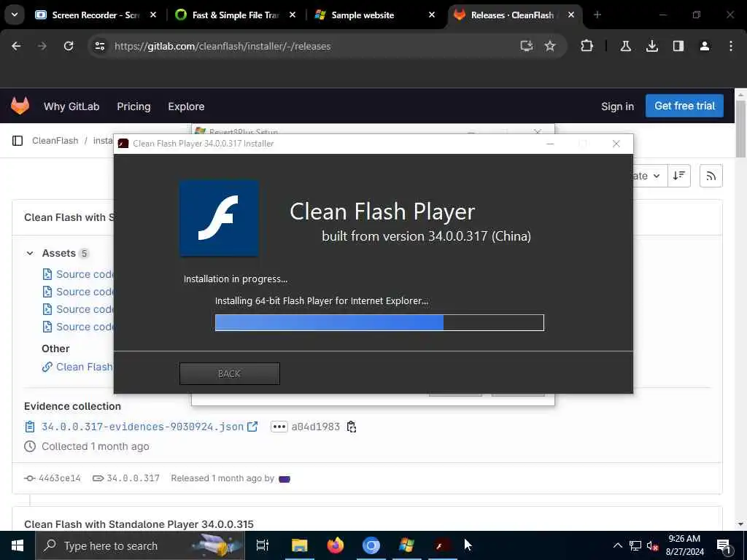747x560 pixels.
Task: Open the last Source code asset link
Action: click(79, 327)
